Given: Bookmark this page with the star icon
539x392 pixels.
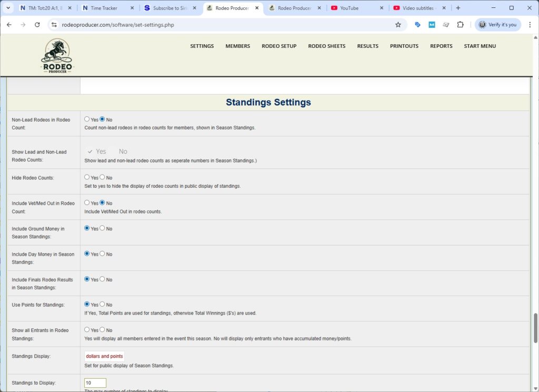Looking at the screenshot, I should (x=398, y=24).
